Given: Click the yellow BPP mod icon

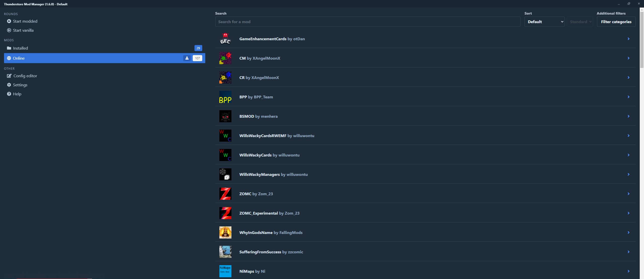Looking at the screenshot, I should 225,97.
